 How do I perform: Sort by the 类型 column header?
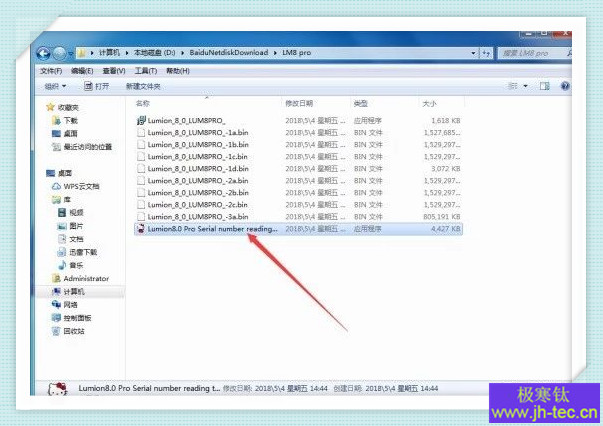[x=360, y=103]
